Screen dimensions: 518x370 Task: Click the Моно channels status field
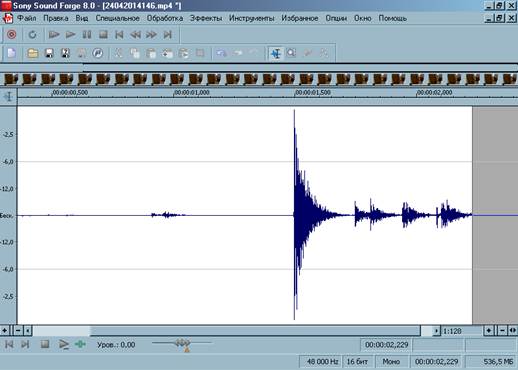[391, 362]
